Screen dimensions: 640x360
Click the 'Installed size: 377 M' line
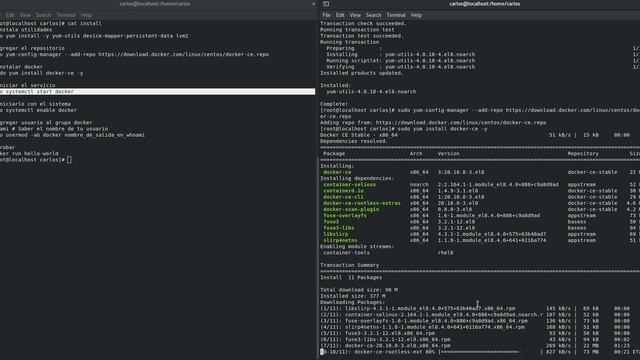click(x=353, y=296)
